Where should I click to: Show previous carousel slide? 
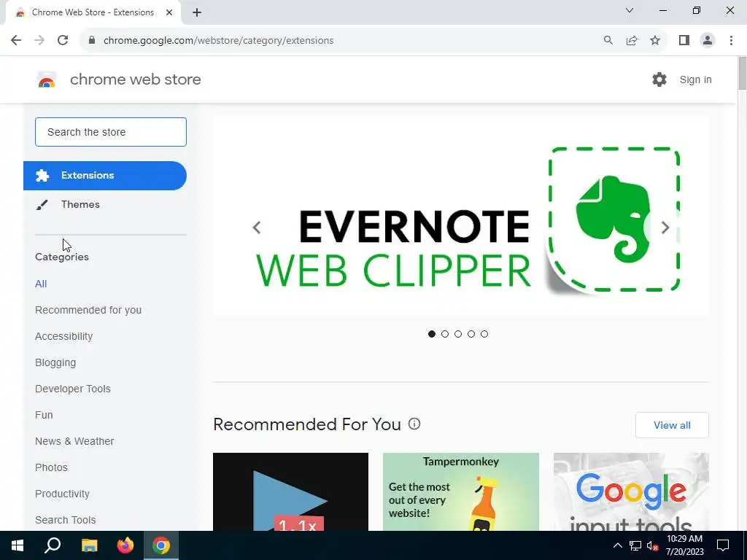pos(257,227)
